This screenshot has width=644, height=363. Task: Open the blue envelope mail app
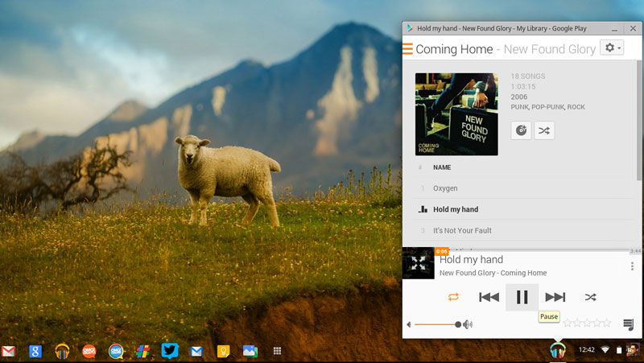(x=196, y=351)
